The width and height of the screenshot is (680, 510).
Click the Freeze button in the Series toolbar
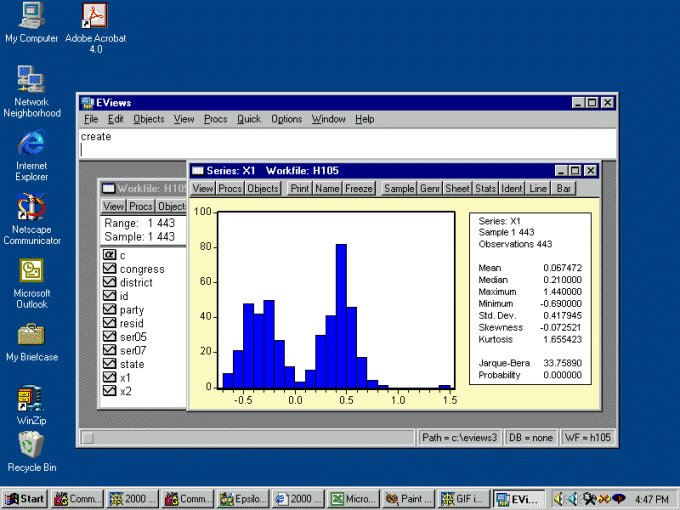click(359, 188)
